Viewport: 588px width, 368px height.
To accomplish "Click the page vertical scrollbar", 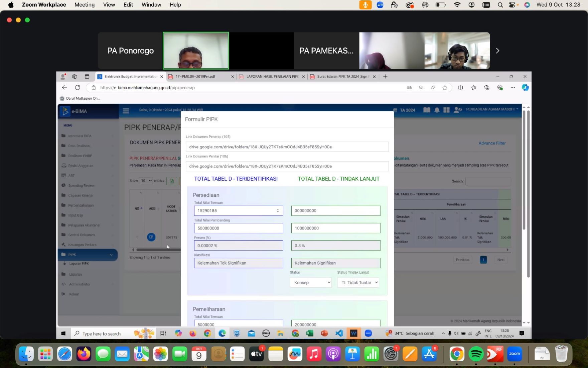I will [528, 194].
